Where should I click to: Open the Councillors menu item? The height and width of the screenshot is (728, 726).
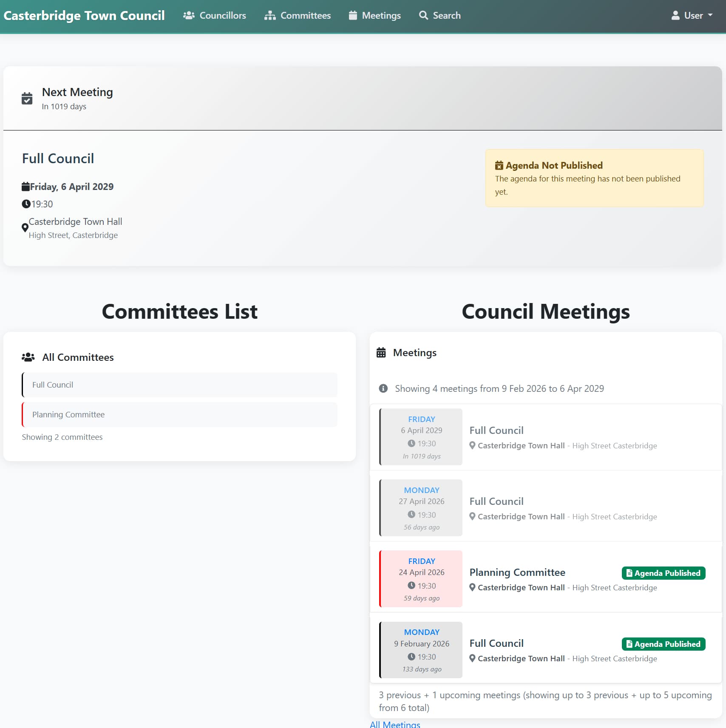(215, 16)
